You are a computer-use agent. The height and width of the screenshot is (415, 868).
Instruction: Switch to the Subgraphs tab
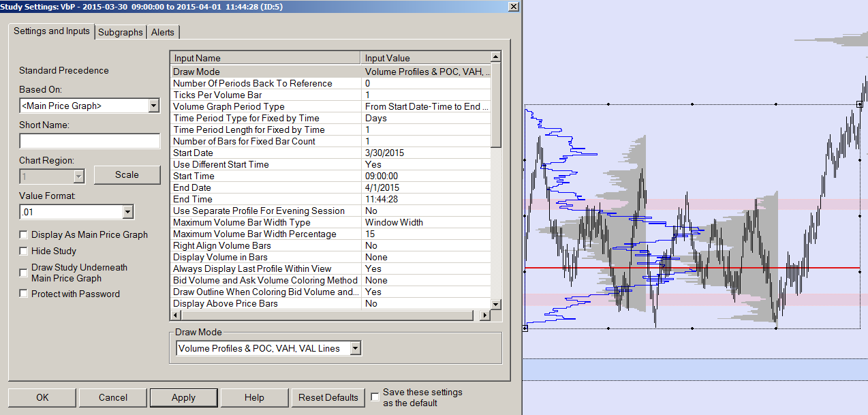point(121,32)
